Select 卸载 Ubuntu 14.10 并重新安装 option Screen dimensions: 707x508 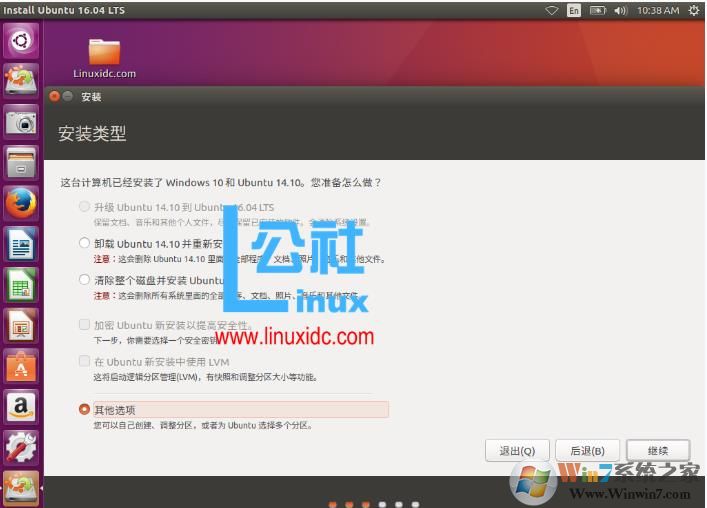[84, 243]
